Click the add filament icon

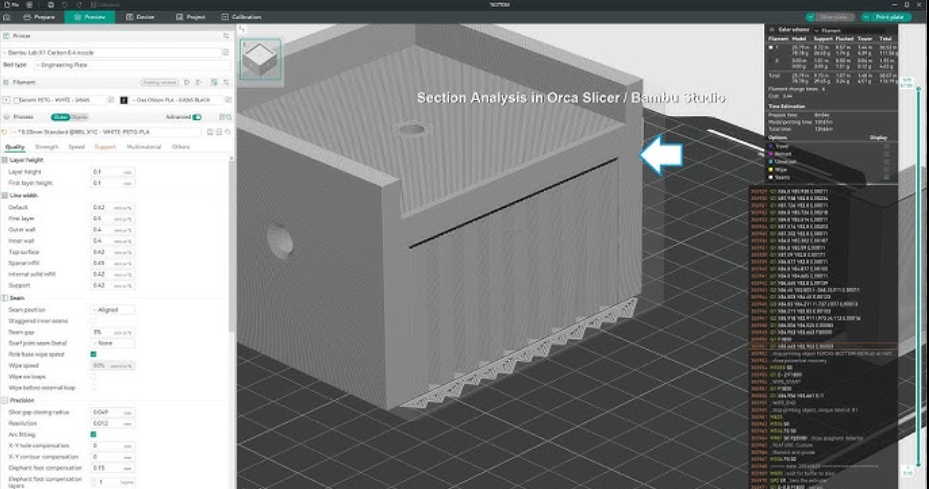click(187, 82)
